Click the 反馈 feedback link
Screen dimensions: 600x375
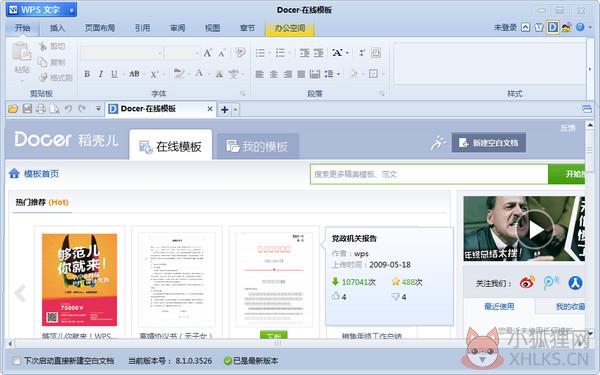point(567,128)
